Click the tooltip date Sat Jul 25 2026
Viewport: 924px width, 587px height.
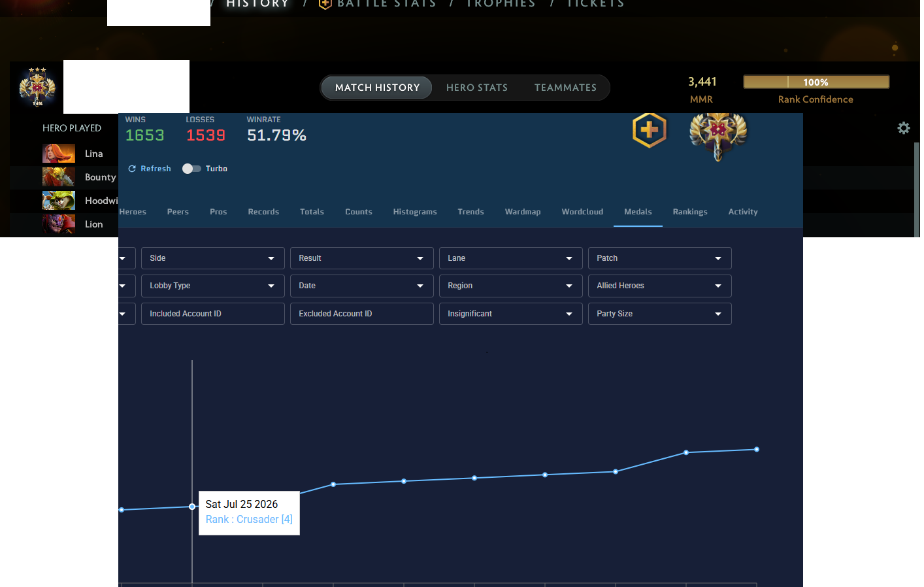[x=242, y=504]
